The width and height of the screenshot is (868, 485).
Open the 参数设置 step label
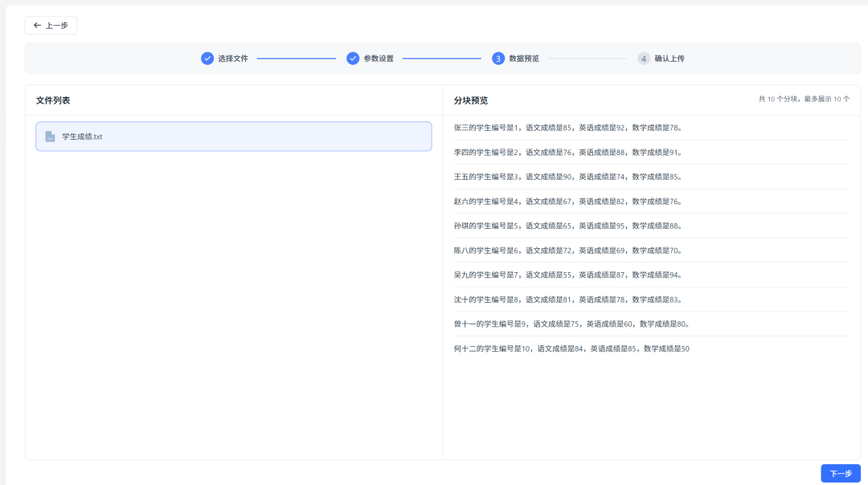[x=379, y=59]
